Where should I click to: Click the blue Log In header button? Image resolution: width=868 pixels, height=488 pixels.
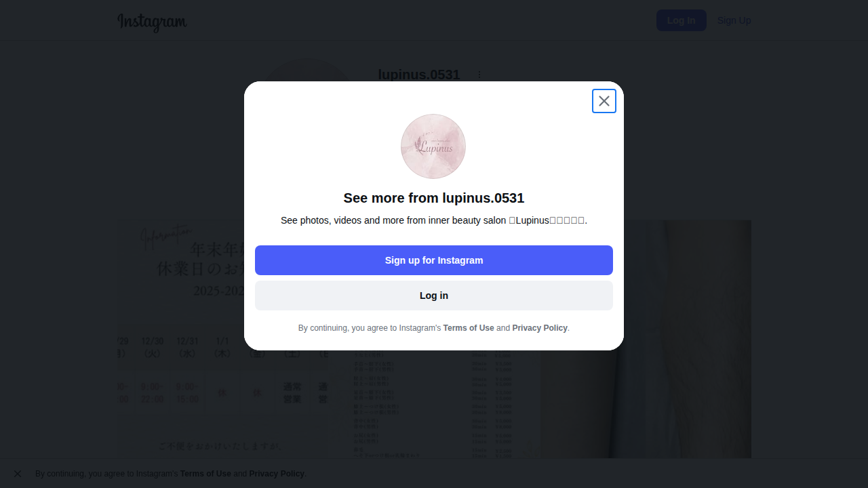682,20
